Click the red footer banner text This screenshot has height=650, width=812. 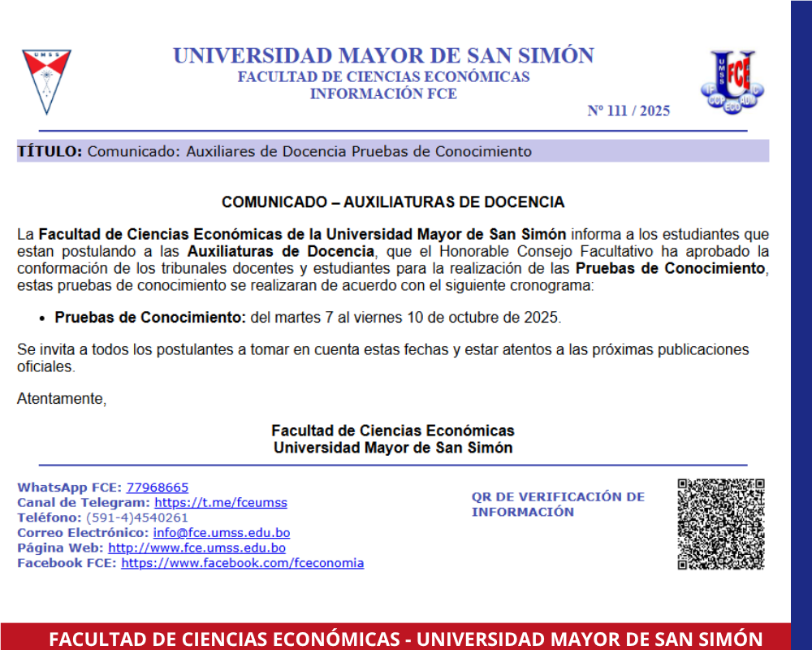(x=405, y=638)
